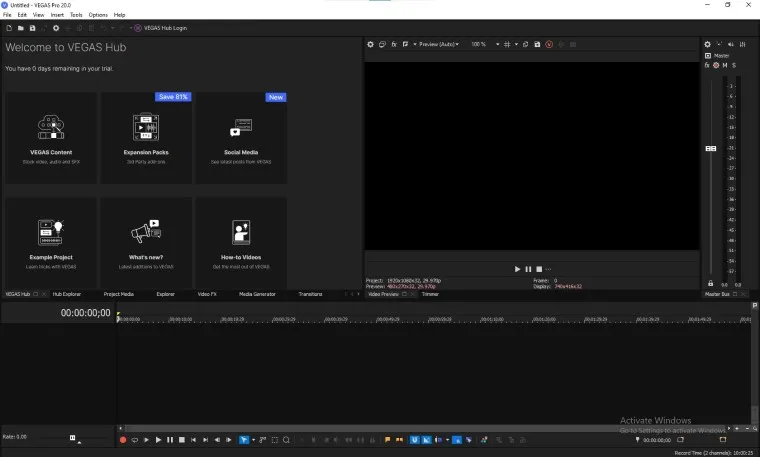
Task: Open the Tools menu
Action: [76, 15]
